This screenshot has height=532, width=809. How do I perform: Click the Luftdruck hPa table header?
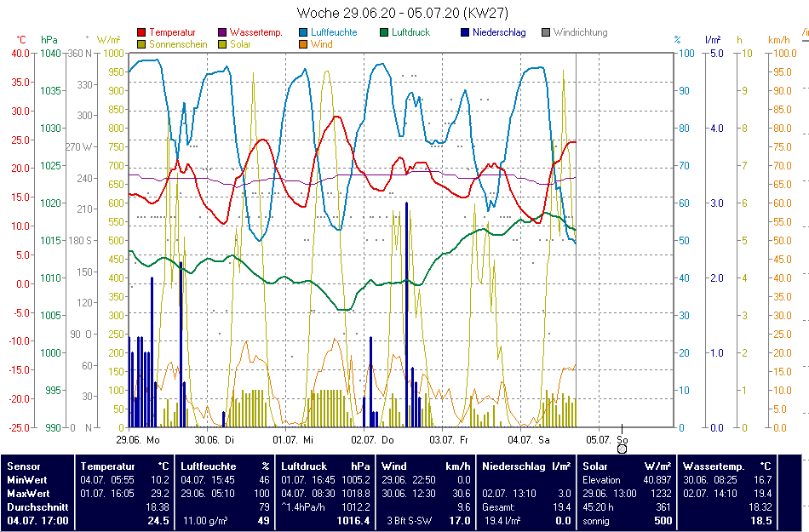(325, 466)
